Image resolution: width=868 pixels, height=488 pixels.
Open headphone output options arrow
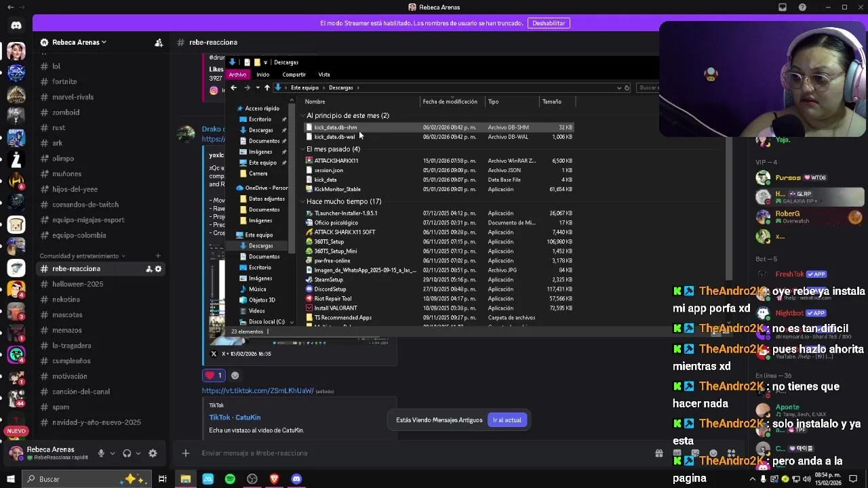coord(138,453)
